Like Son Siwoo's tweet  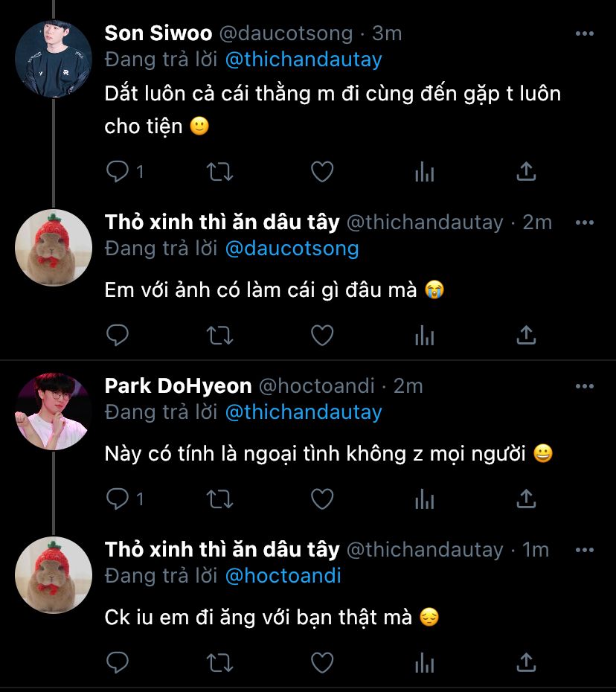click(321, 172)
